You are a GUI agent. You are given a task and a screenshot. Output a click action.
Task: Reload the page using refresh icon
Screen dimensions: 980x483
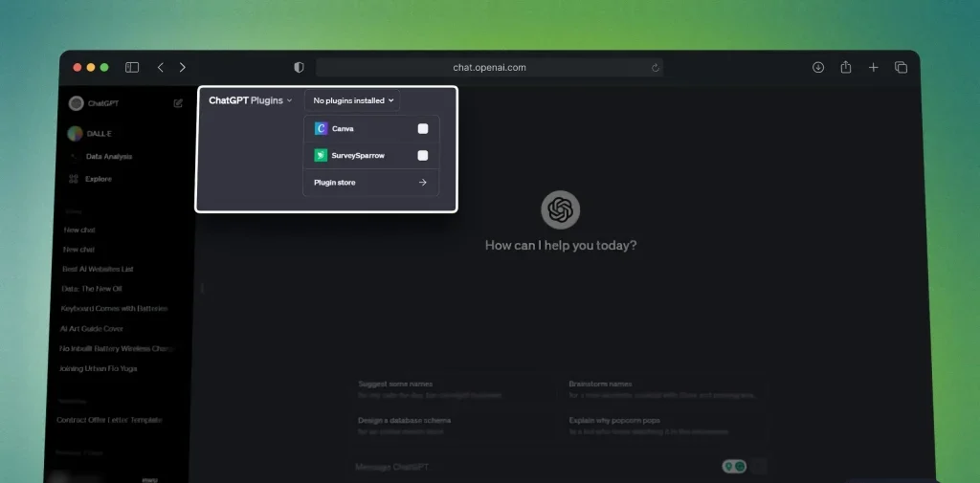point(656,68)
